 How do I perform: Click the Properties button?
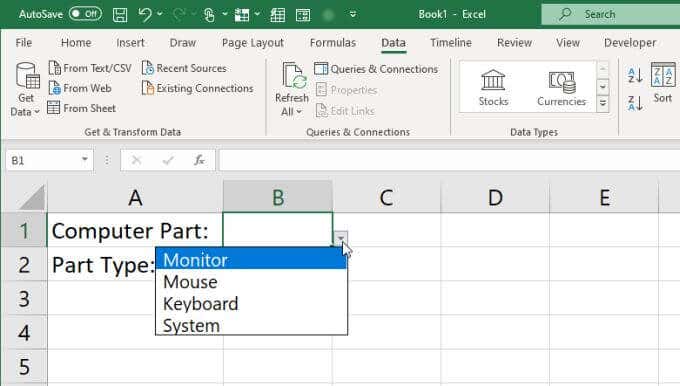click(x=347, y=90)
